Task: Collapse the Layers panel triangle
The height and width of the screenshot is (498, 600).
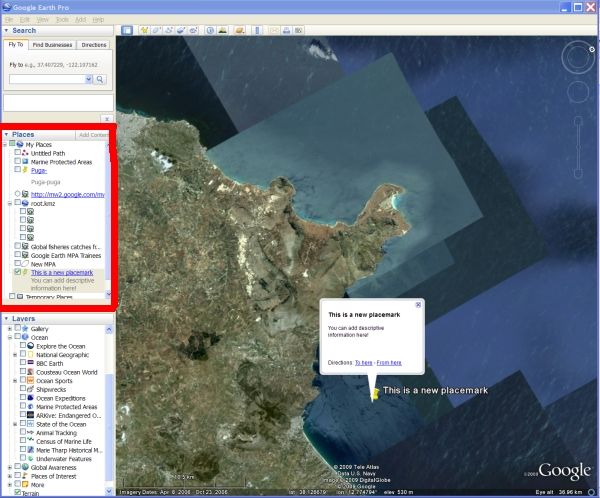Action: (6, 318)
